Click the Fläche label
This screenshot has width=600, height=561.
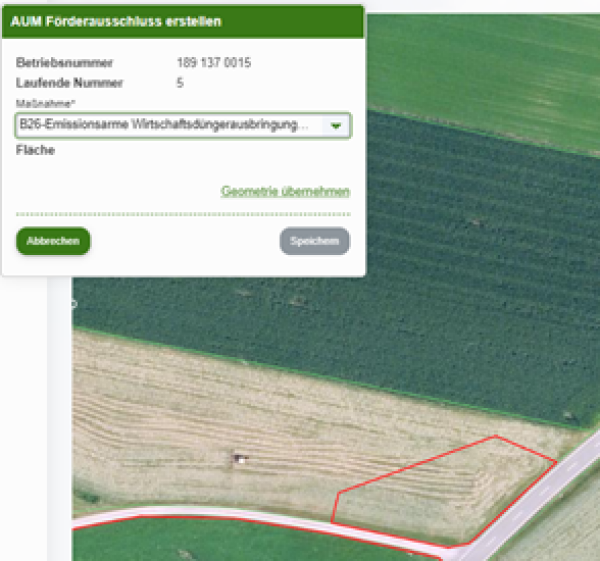click(35, 150)
